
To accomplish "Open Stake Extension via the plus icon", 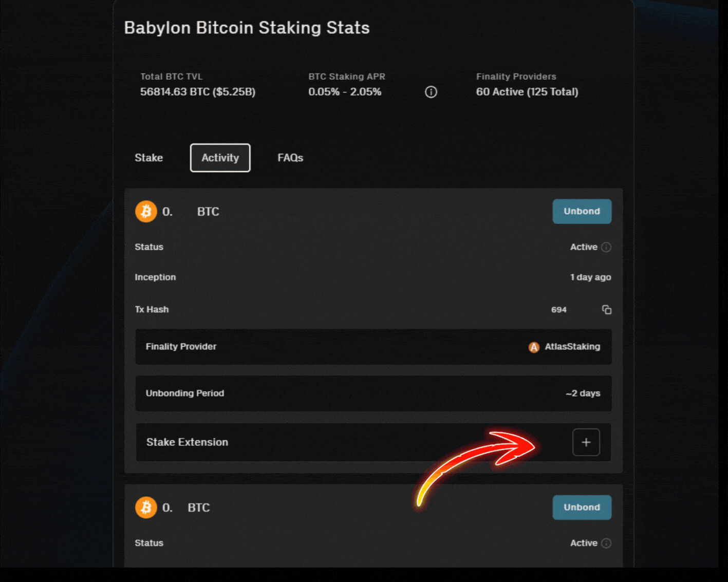I will click(586, 442).
